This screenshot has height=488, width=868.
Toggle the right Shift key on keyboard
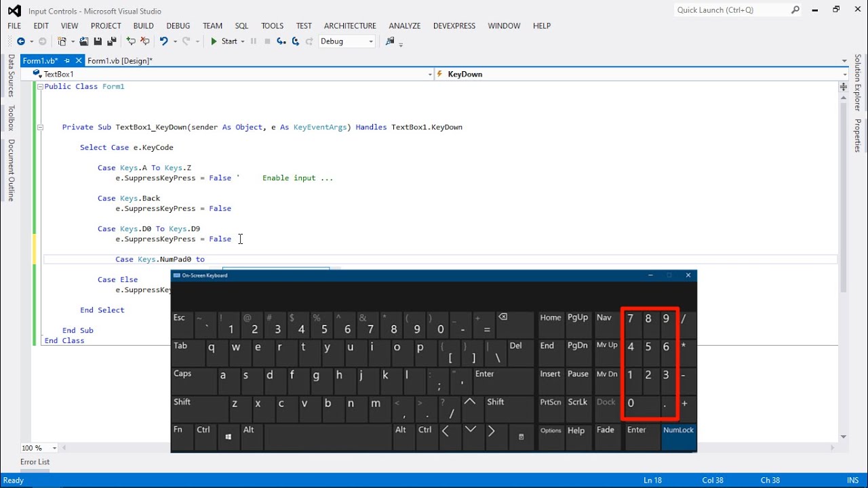(509, 409)
